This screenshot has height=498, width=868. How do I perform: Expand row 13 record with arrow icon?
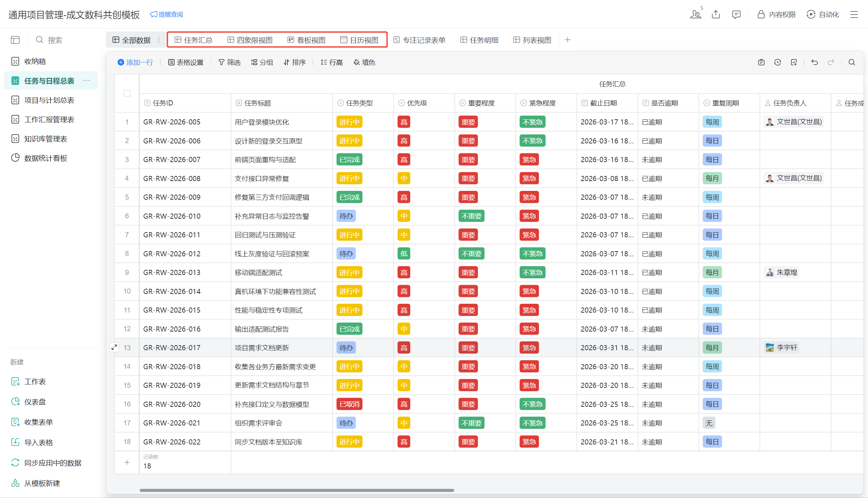click(x=114, y=347)
